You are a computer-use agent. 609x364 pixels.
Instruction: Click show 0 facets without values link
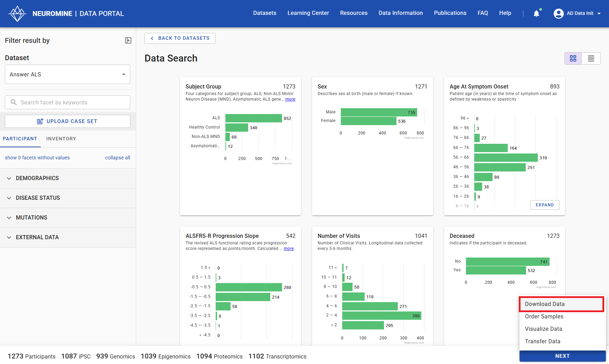click(x=37, y=158)
